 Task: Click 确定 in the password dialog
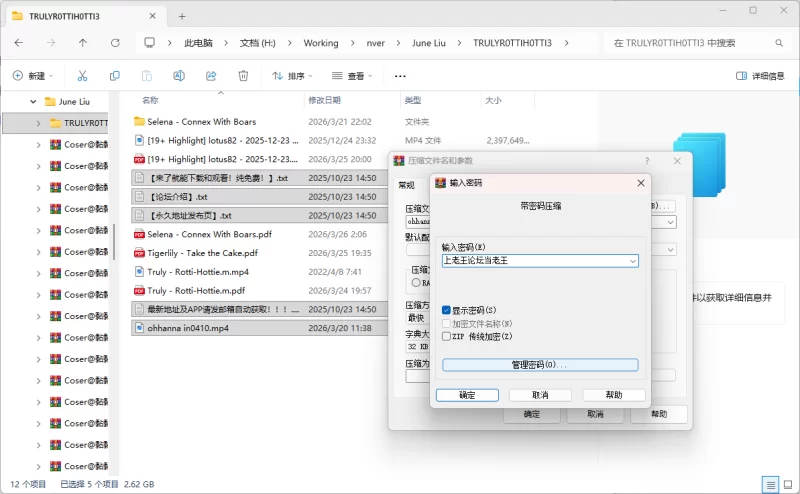467,395
